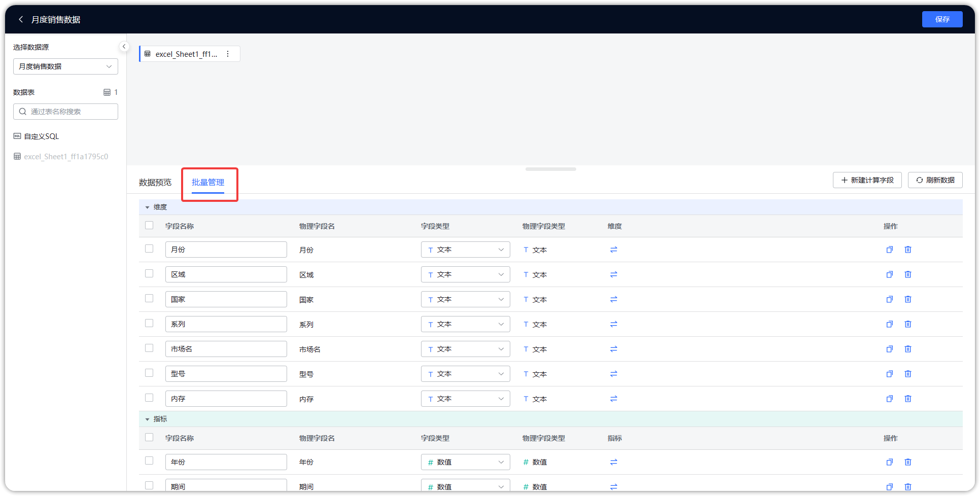The image size is (980, 496).
Task: Switch to the 数据预览 tab
Action: [155, 183]
